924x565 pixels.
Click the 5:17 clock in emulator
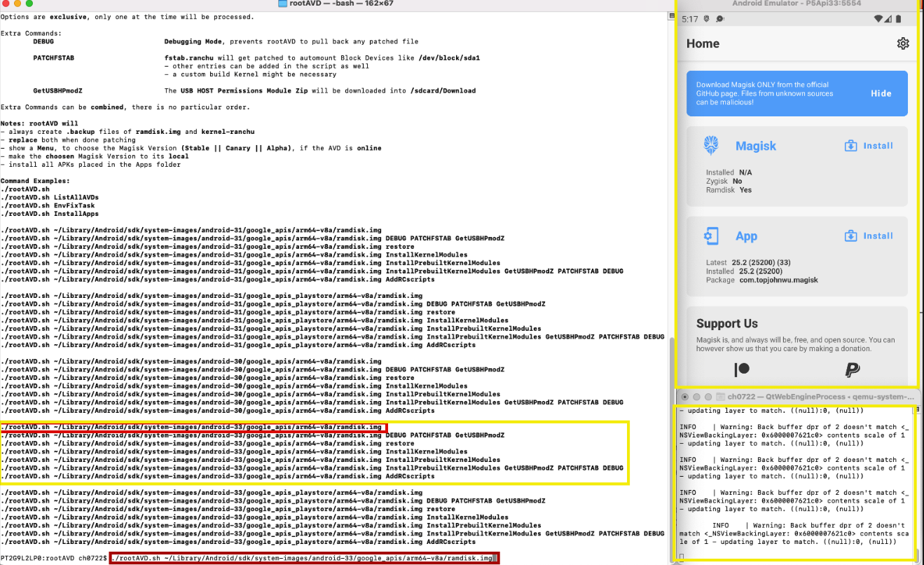(689, 19)
